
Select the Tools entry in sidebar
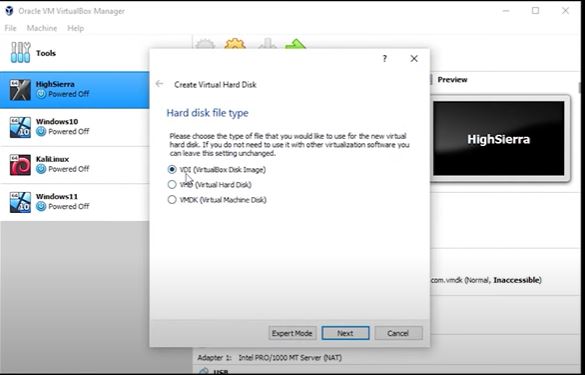click(x=75, y=53)
